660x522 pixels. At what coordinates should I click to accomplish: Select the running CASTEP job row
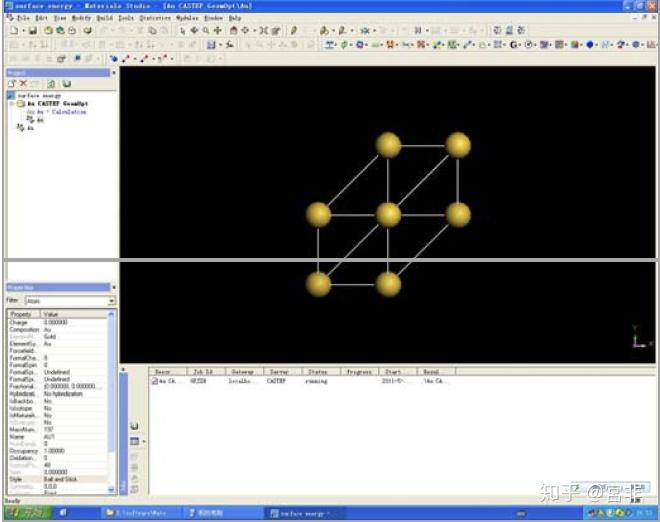pos(301,381)
